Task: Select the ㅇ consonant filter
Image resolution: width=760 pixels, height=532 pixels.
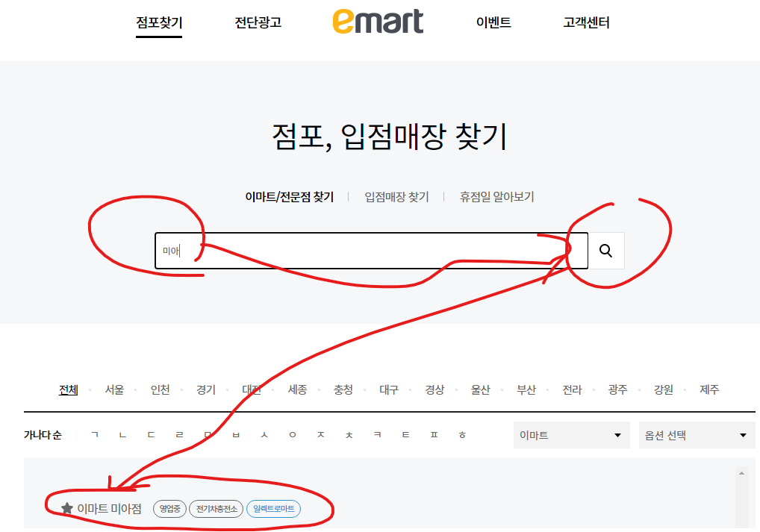Action: [x=292, y=434]
